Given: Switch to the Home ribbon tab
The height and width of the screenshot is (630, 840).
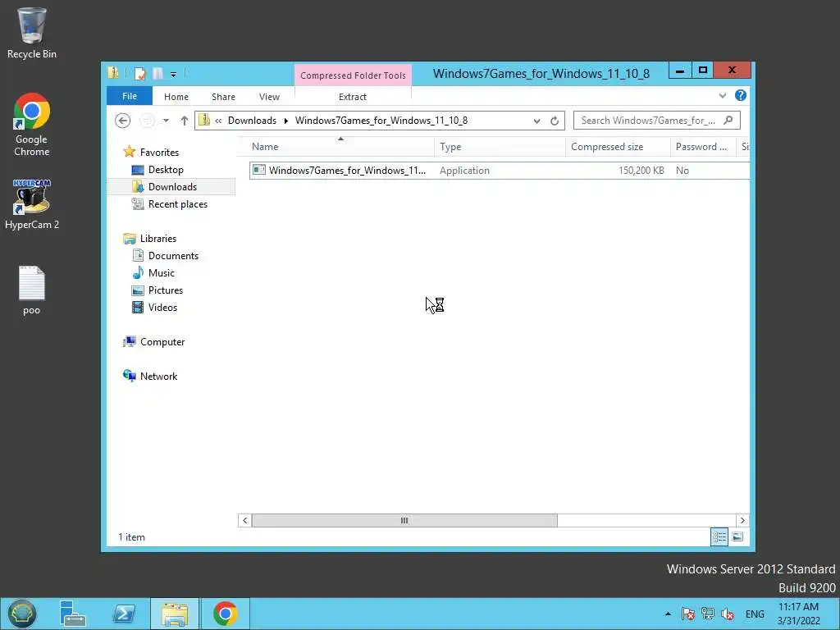Looking at the screenshot, I should click(176, 97).
